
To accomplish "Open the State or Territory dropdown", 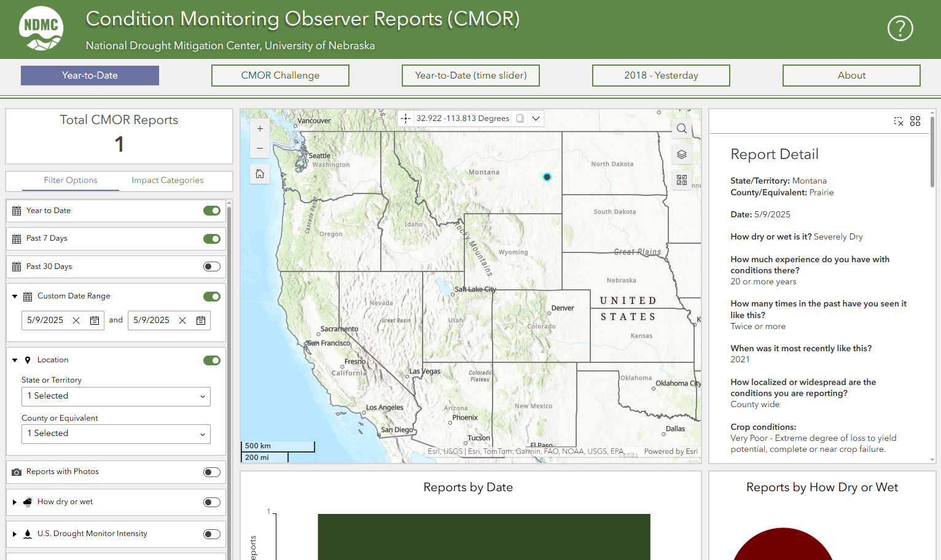I will (x=116, y=397).
